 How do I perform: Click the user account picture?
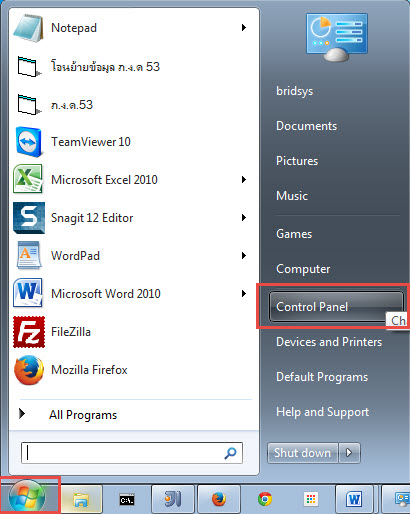(x=337, y=37)
